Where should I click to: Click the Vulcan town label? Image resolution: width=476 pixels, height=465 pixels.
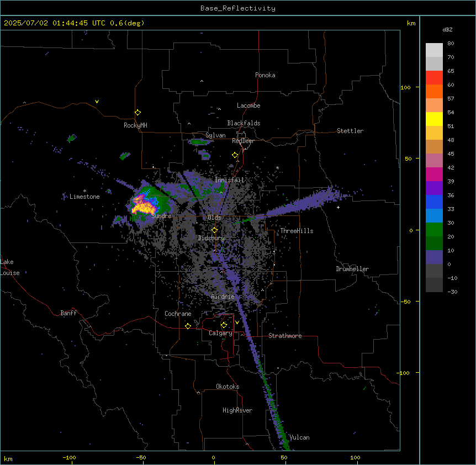click(x=299, y=437)
